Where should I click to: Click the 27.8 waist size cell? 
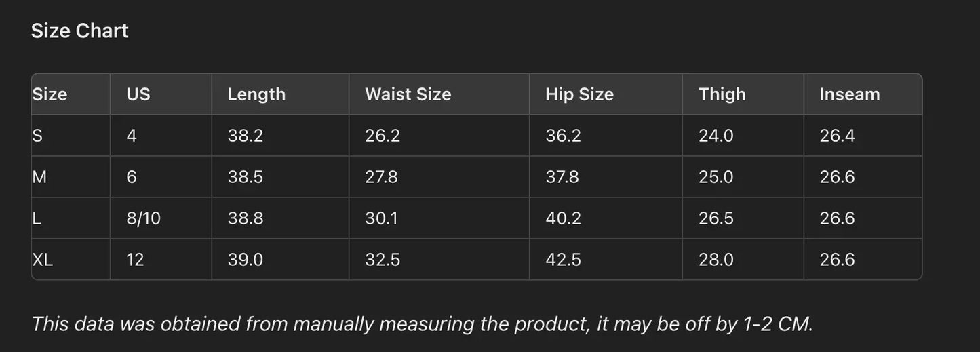381,177
